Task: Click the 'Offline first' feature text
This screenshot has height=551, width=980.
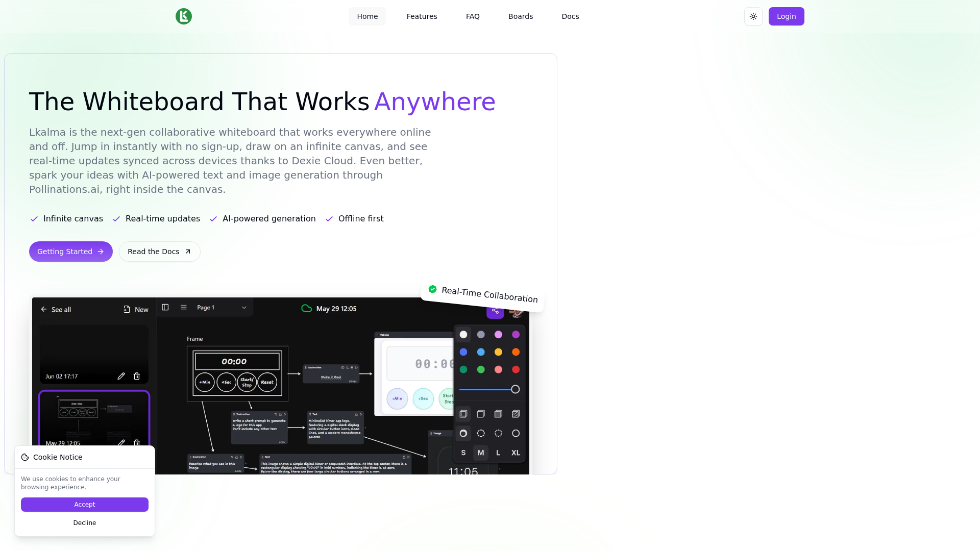Action: (x=361, y=218)
